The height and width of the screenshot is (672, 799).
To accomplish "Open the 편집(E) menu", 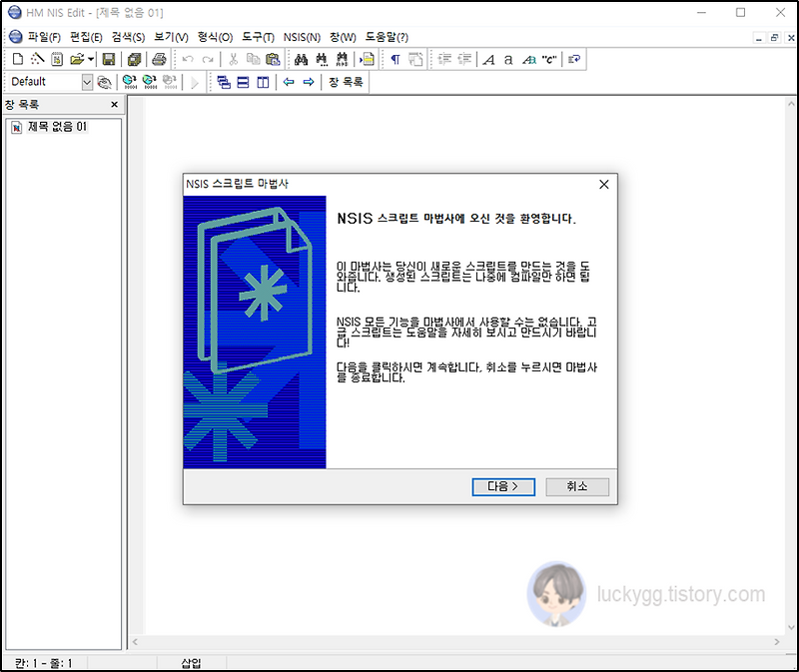I will (x=86, y=37).
